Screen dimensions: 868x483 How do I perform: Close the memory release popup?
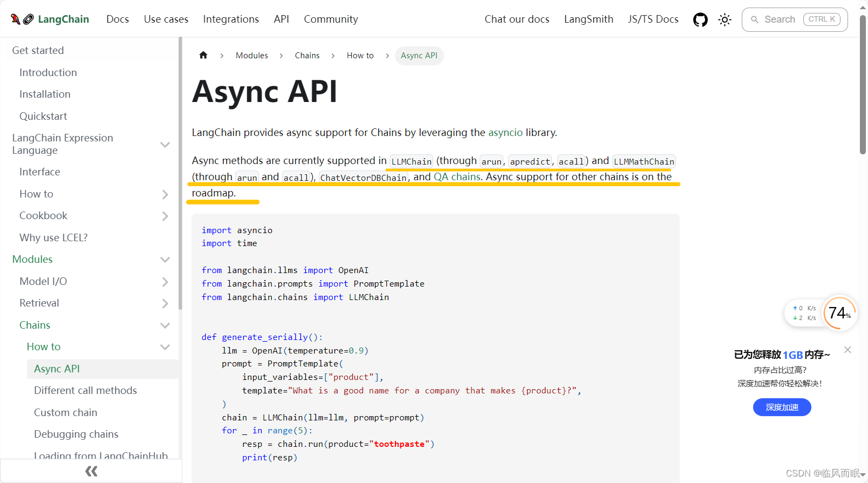(848, 350)
